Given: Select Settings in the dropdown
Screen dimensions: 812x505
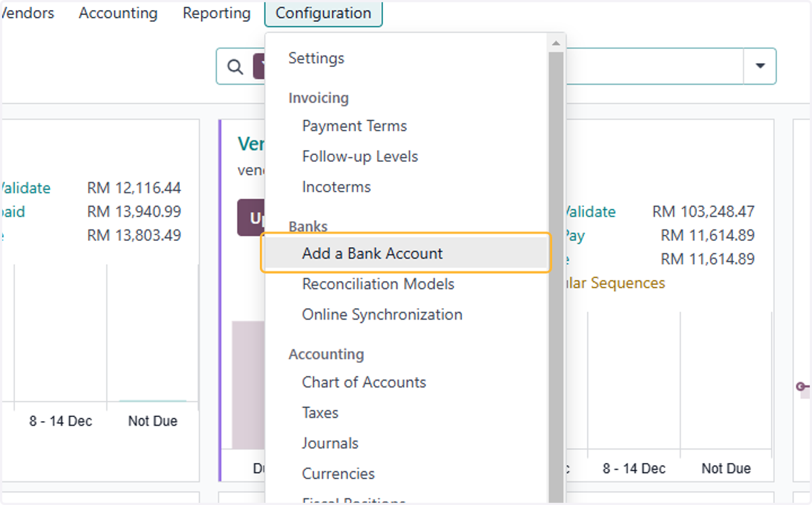Looking at the screenshot, I should coord(316,58).
